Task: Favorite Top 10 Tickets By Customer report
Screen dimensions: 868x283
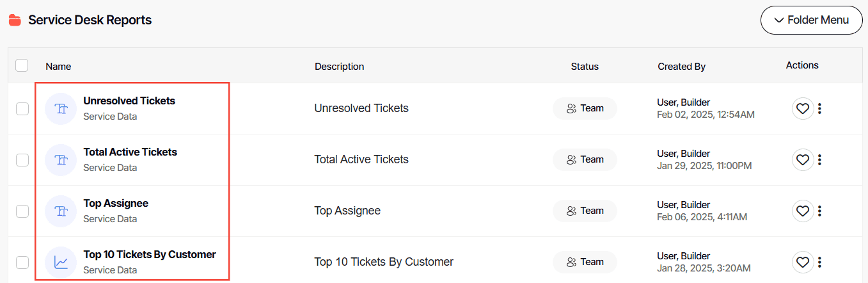Action: 803,262
